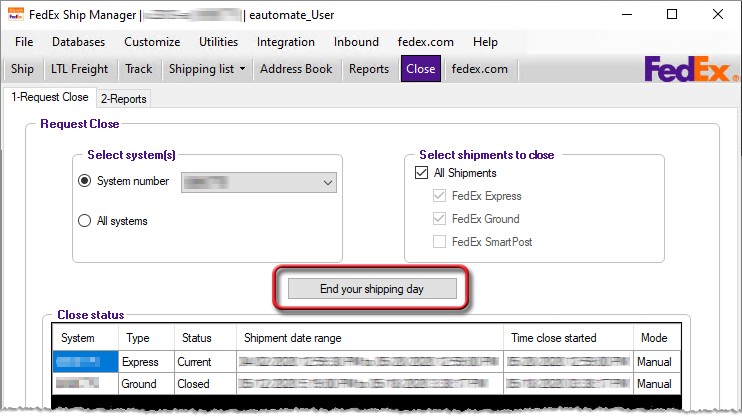This screenshot has width=742, height=416.
Task: Click the Time close started column header
Action: [568, 338]
